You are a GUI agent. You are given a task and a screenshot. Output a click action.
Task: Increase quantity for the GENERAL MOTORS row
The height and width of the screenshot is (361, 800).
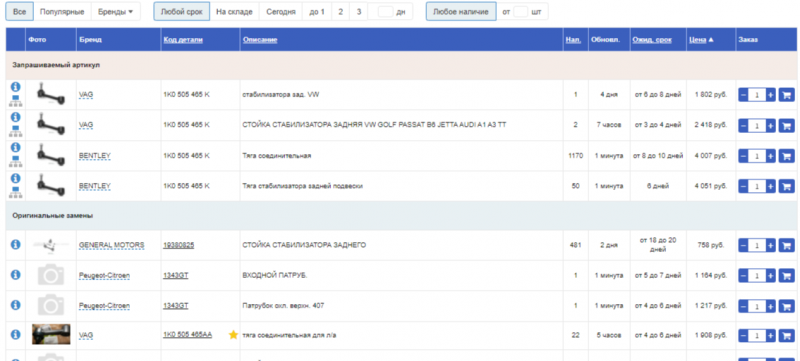coord(770,245)
